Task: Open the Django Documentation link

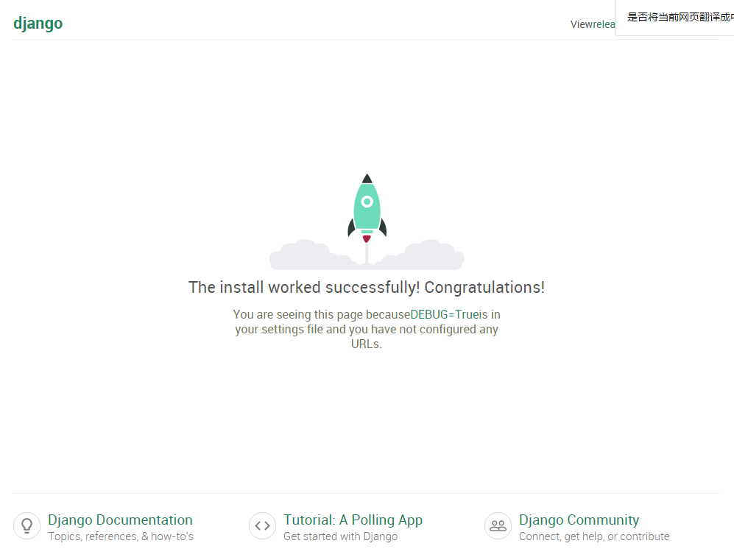Action: point(120,520)
